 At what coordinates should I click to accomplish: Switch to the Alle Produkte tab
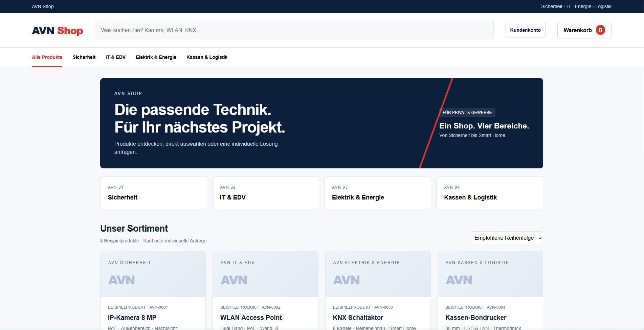click(47, 57)
